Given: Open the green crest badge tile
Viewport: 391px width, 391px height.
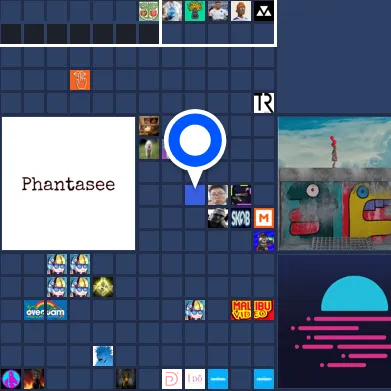Looking at the screenshot, I should click(x=149, y=11).
